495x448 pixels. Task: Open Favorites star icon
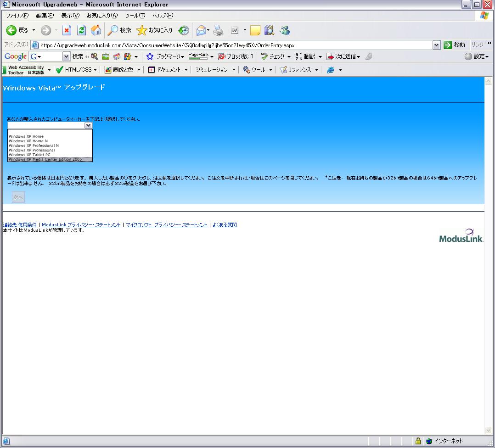(142, 30)
